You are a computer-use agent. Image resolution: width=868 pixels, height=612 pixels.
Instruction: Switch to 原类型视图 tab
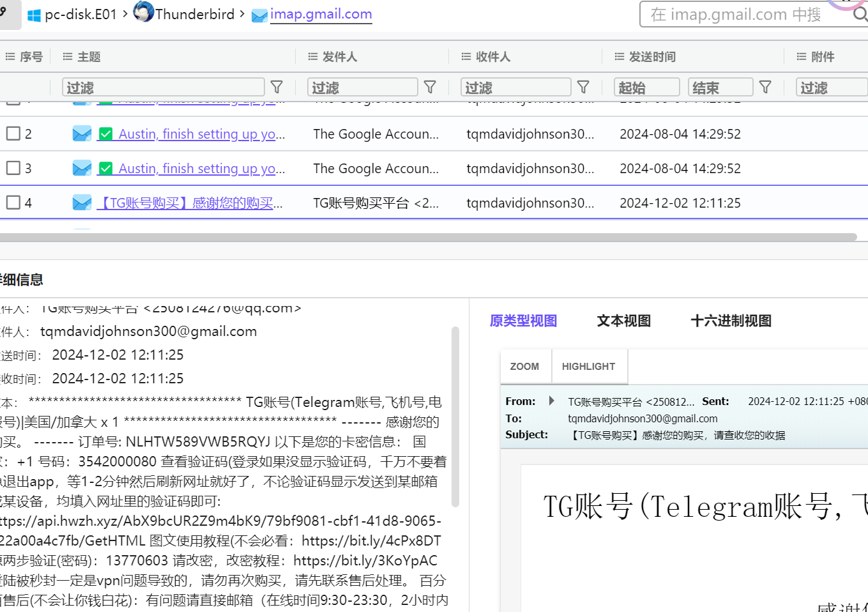click(523, 321)
